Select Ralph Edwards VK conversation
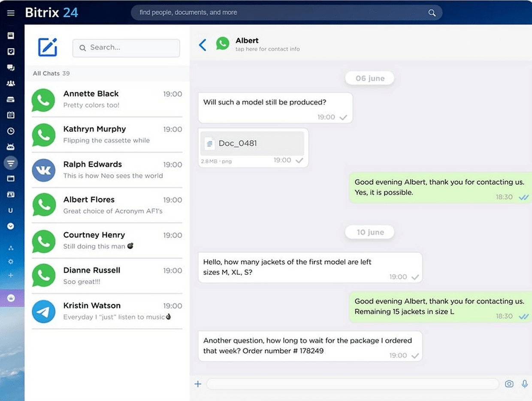Viewport: 532px width, 401px height. pyautogui.click(x=107, y=170)
